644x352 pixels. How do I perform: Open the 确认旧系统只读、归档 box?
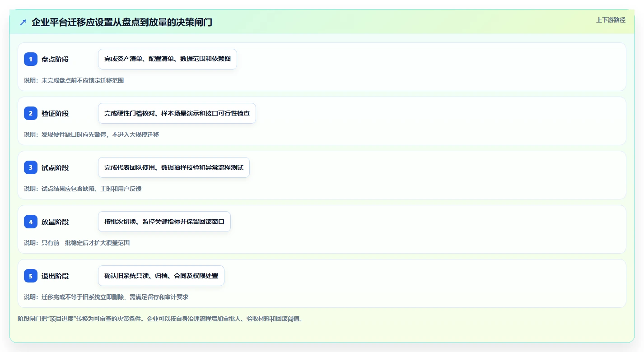(161, 276)
